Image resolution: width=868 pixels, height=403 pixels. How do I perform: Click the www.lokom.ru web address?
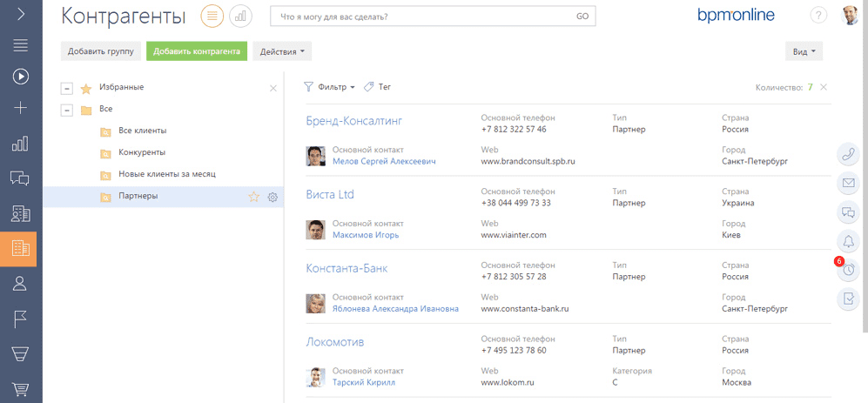[508, 382]
